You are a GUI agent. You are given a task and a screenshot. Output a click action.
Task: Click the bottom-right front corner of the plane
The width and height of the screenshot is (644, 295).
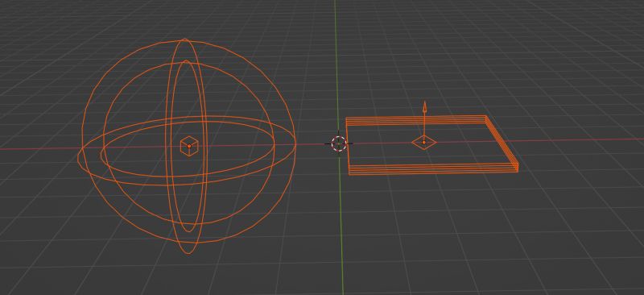[517, 169]
